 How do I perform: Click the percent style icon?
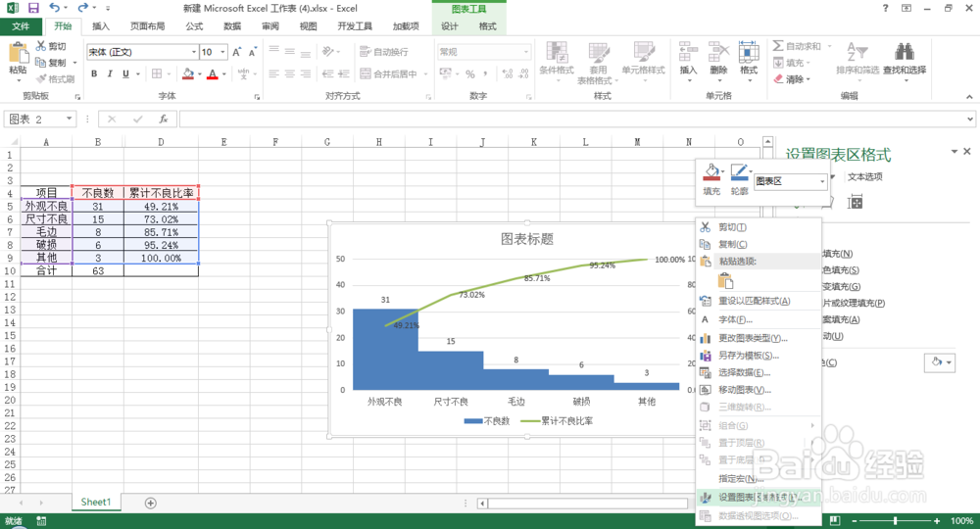click(470, 73)
